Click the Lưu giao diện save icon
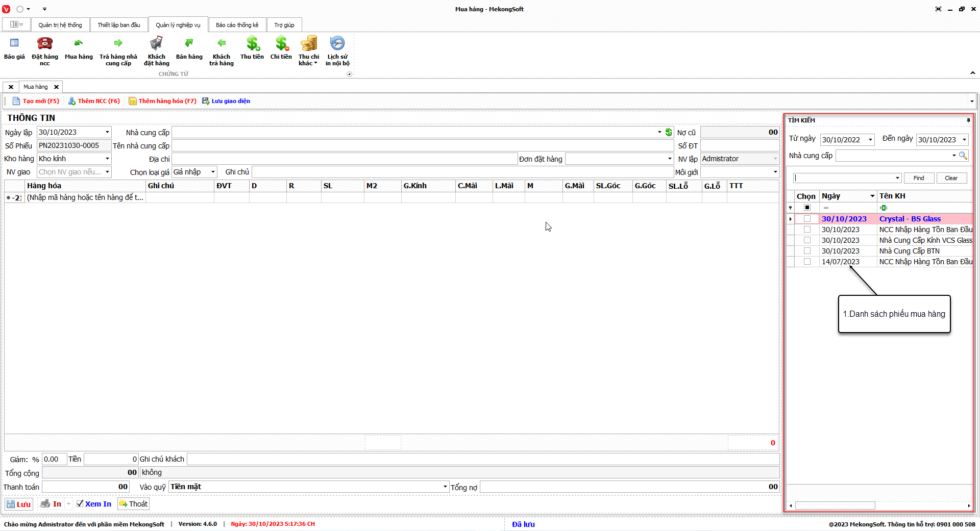Viewport: 980px width, 531px height. (x=206, y=101)
